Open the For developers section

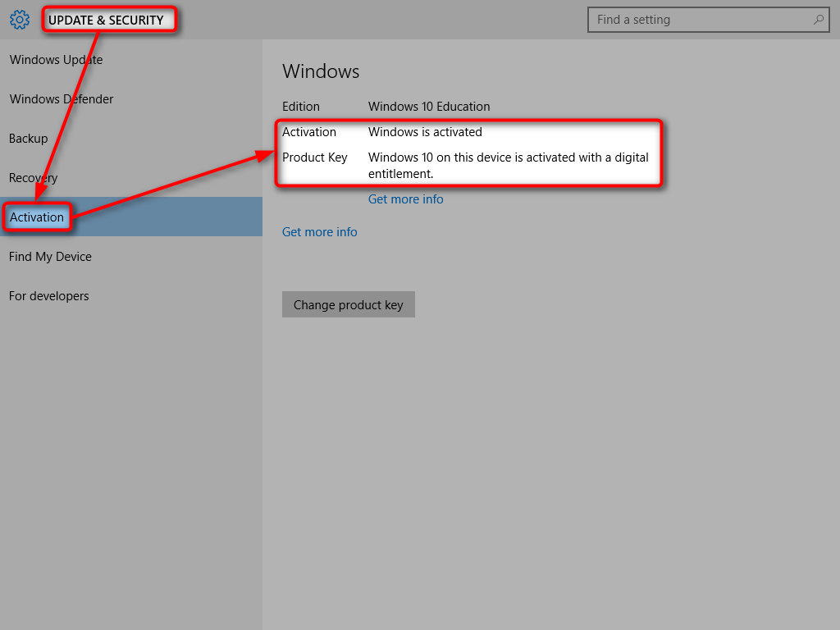[x=131, y=295]
